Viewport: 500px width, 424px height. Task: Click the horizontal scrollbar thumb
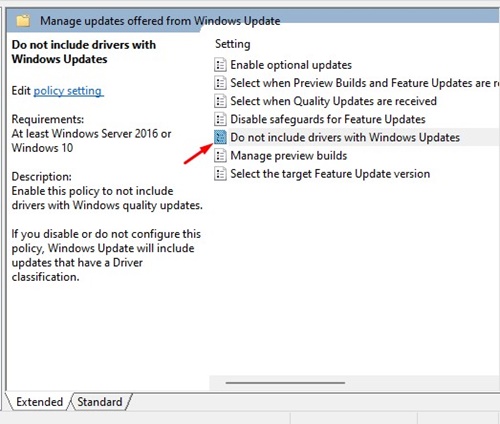(x=285, y=383)
